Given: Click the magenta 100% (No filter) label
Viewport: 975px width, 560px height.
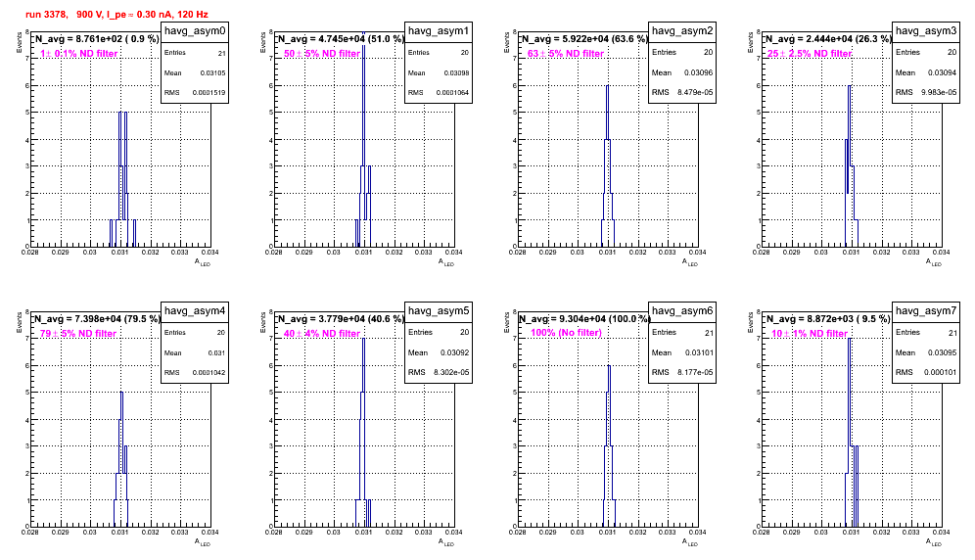Looking at the screenshot, I should (567, 333).
